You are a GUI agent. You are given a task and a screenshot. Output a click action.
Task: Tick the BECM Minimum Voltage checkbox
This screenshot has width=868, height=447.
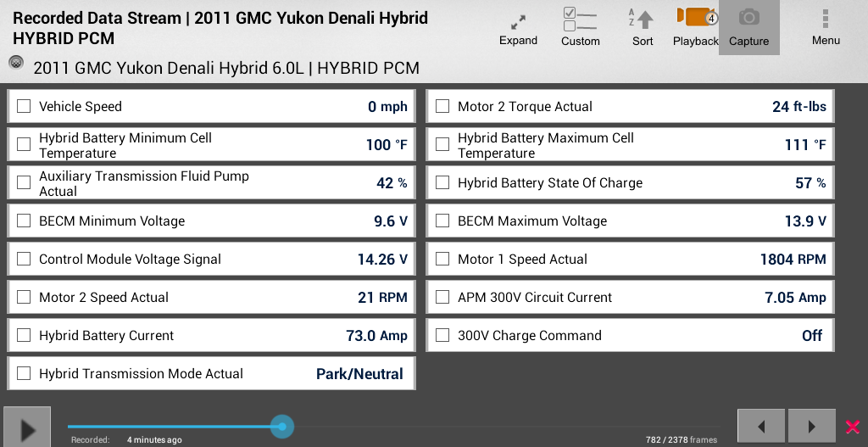[x=24, y=221]
